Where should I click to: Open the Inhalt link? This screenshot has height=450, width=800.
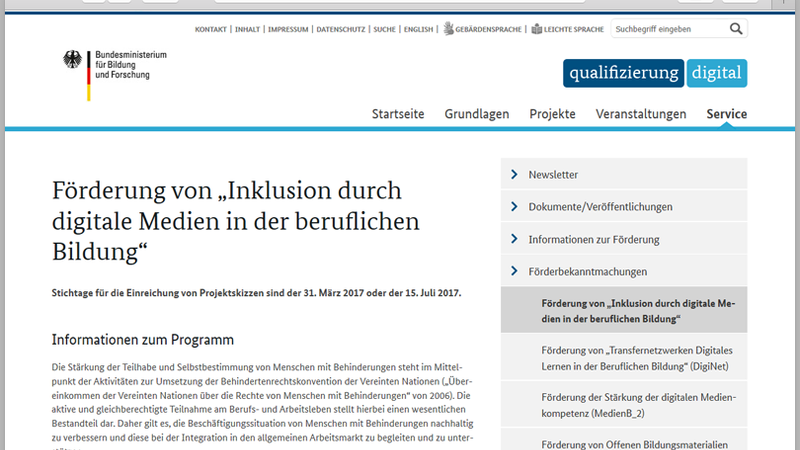point(247,30)
